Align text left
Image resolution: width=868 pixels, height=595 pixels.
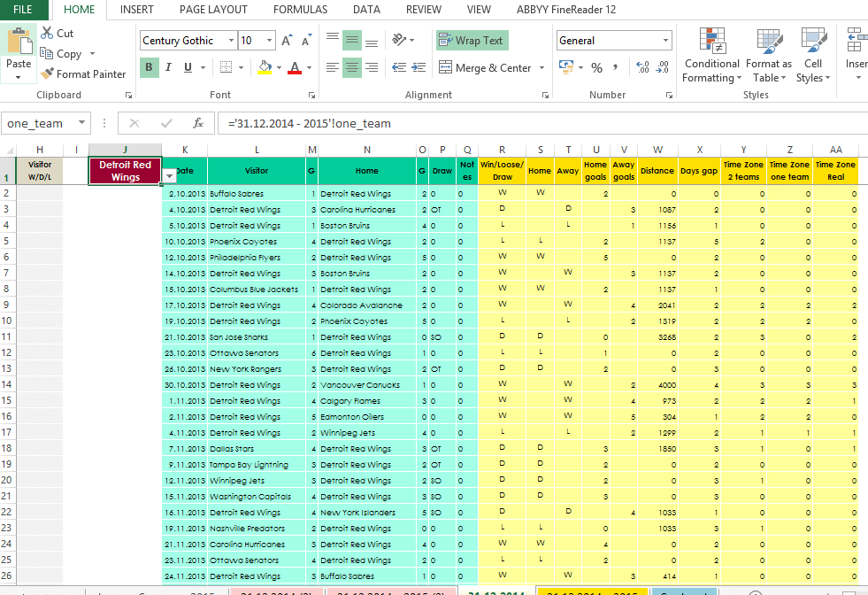[333, 67]
